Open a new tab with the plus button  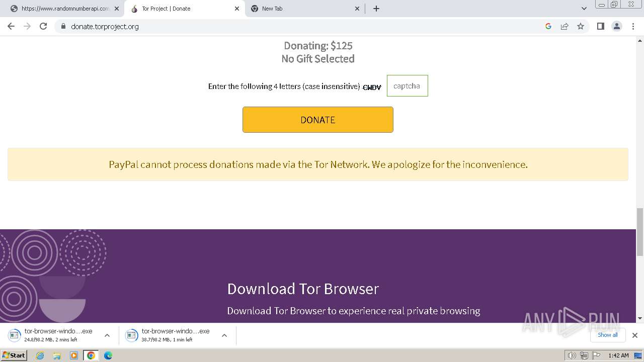tap(376, 9)
